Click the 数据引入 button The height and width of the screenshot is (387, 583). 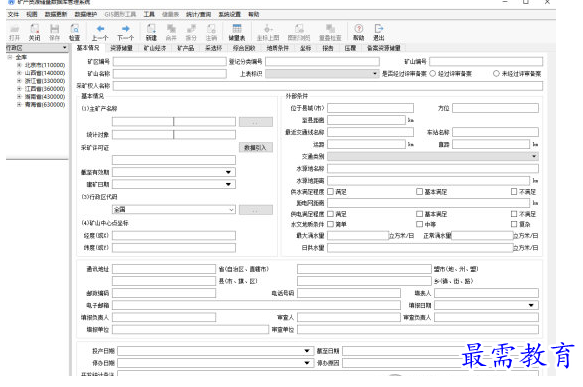(x=255, y=148)
